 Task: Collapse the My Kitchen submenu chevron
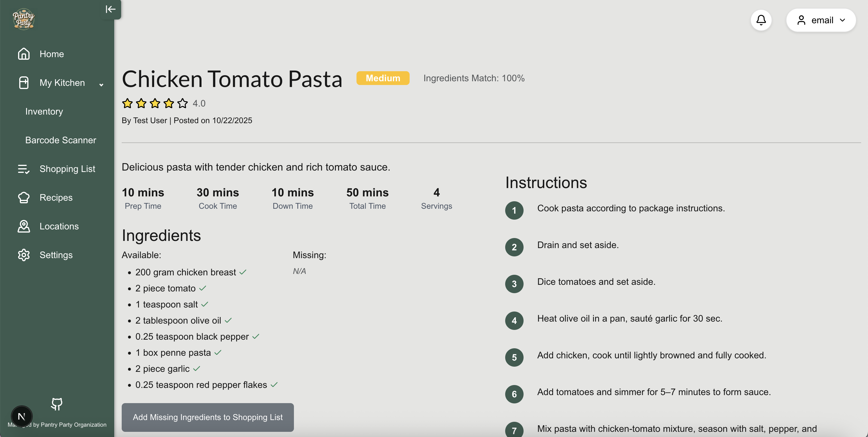[x=101, y=84]
